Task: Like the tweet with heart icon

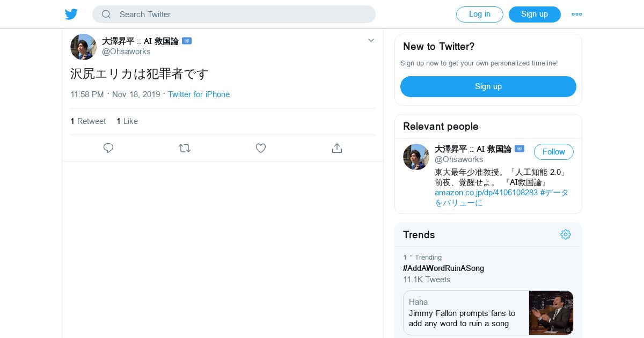Action: (x=261, y=148)
